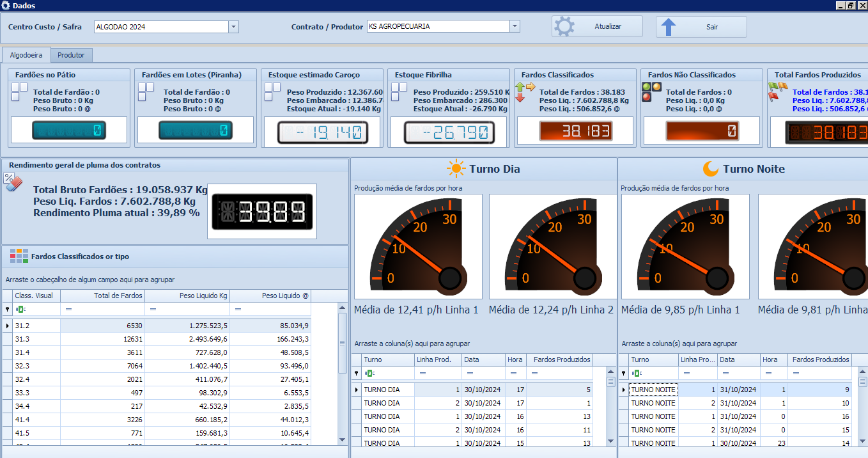
Task: Click the colored grid icon beside Fardos Classificados or tipo
Action: coord(19,256)
